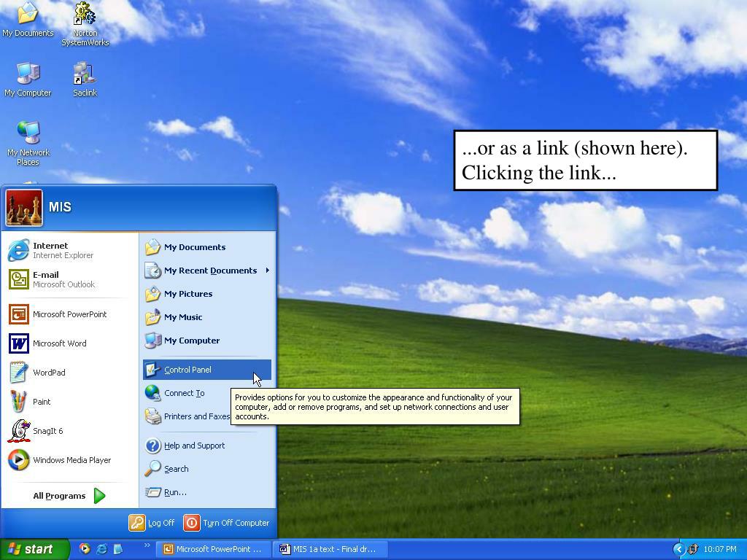Click the system tray icon beside clock

(693, 549)
